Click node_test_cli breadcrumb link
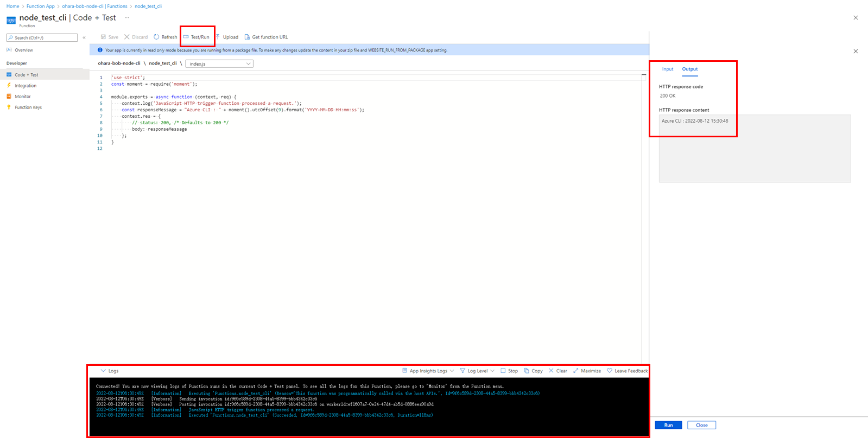 click(148, 7)
